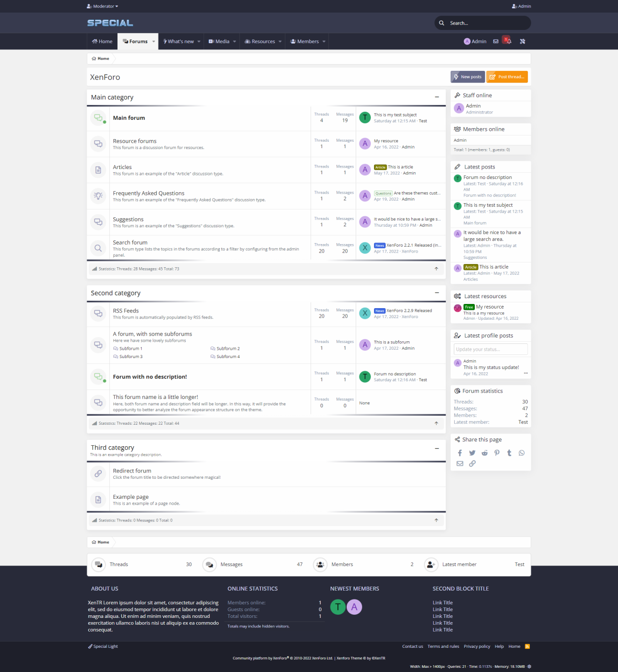The width and height of the screenshot is (618, 672).
Task: Click the Post thread button
Action: tap(507, 77)
